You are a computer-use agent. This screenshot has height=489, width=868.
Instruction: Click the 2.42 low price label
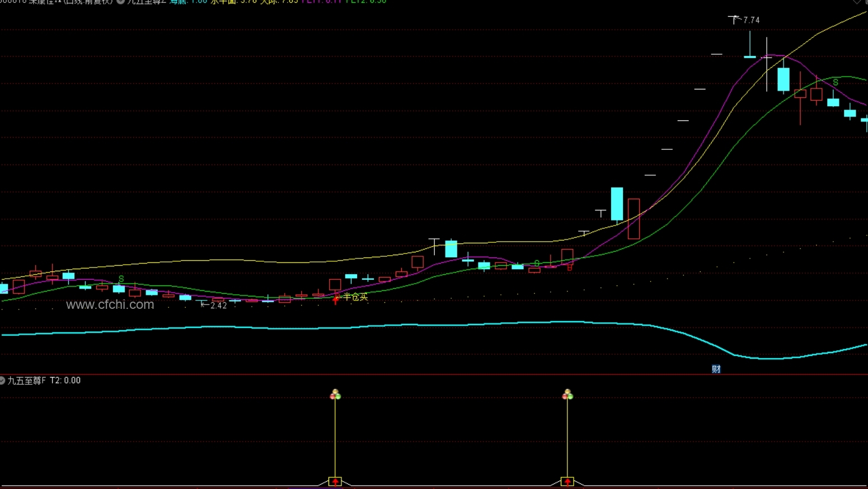[218, 305]
